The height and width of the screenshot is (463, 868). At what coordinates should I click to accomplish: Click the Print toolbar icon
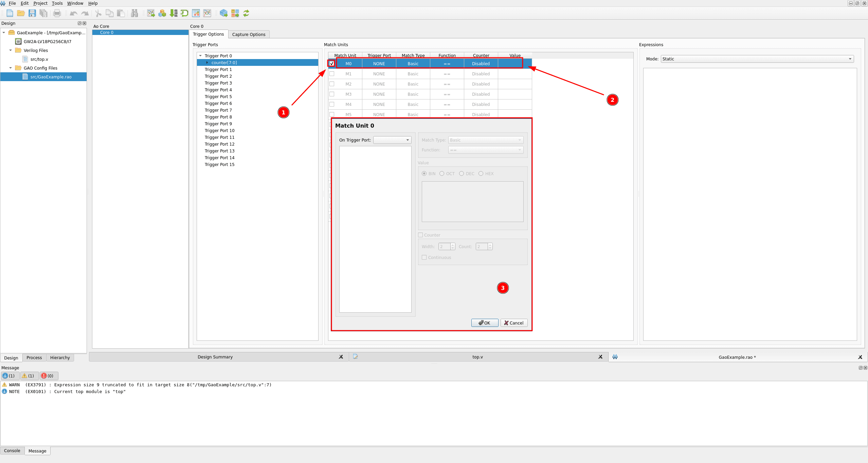click(57, 13)
